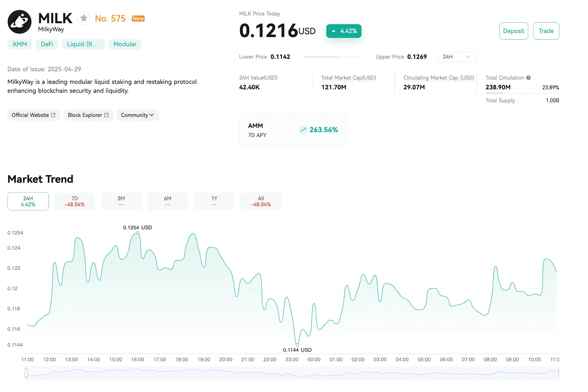This screenshot has height=392, width=588.
Task: Choose the 1Y trend period
Action: tap(214, 201)
